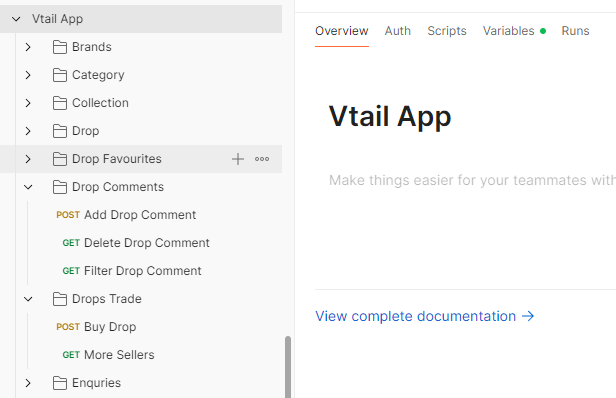Viewport: 616px width, 398px height.
Task: Click the collection description placeholder field
Action: click(x=472, y=180)
